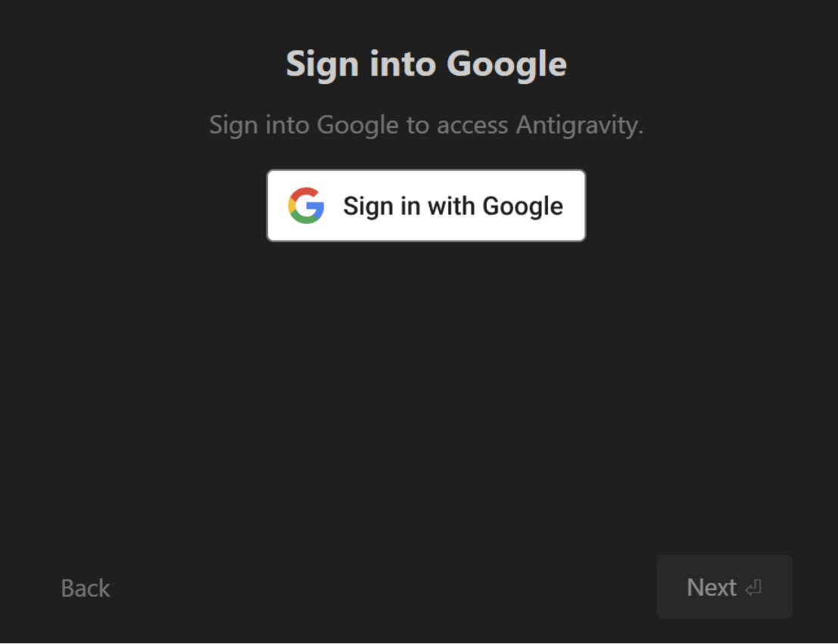Click the enter arrow symbol in Next button
This screenshot has height=644, width=838.
click(x=753, y=588)
